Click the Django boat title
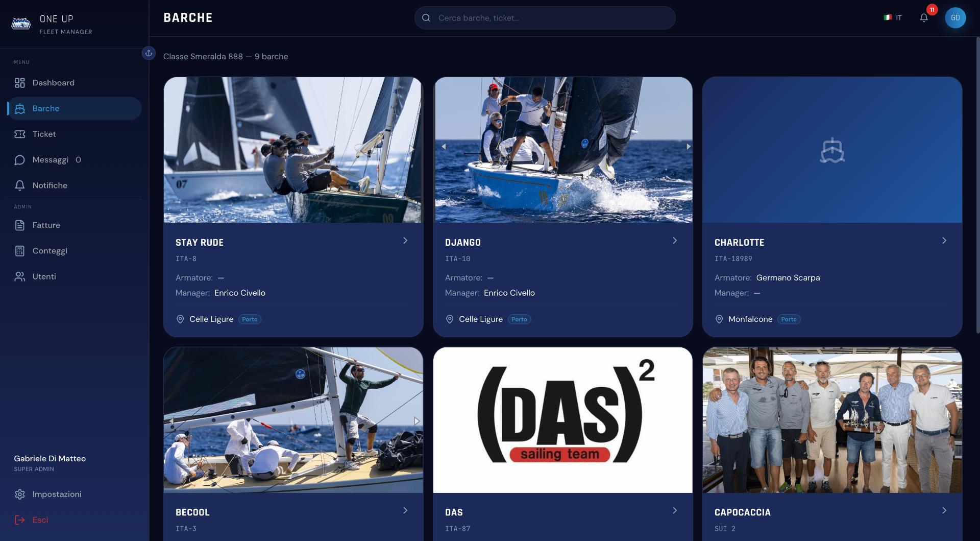Screen dimensions: 980x541 click(x=463, y=243)
